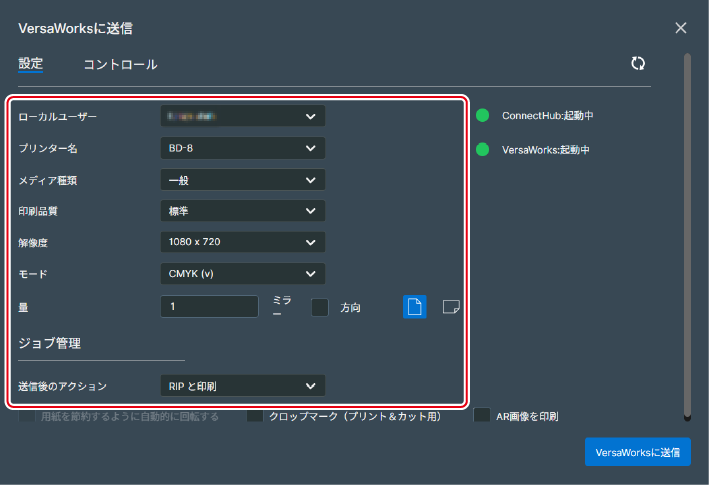Click the 量 quantity input field
Screen dimensions: 709x485
[x=209, y=306]
